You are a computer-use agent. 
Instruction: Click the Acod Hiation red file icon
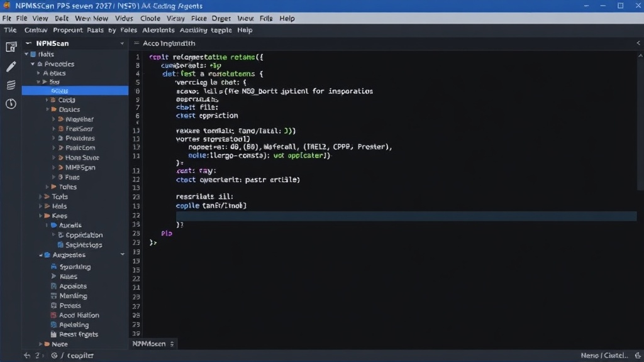click(x=53, y=315)
